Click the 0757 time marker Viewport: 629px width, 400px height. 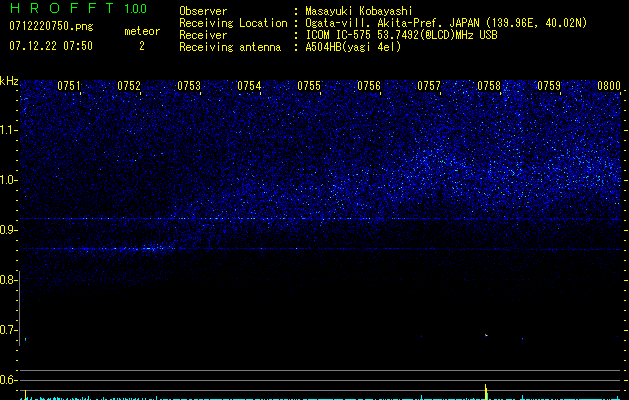(x=429, y=86)
